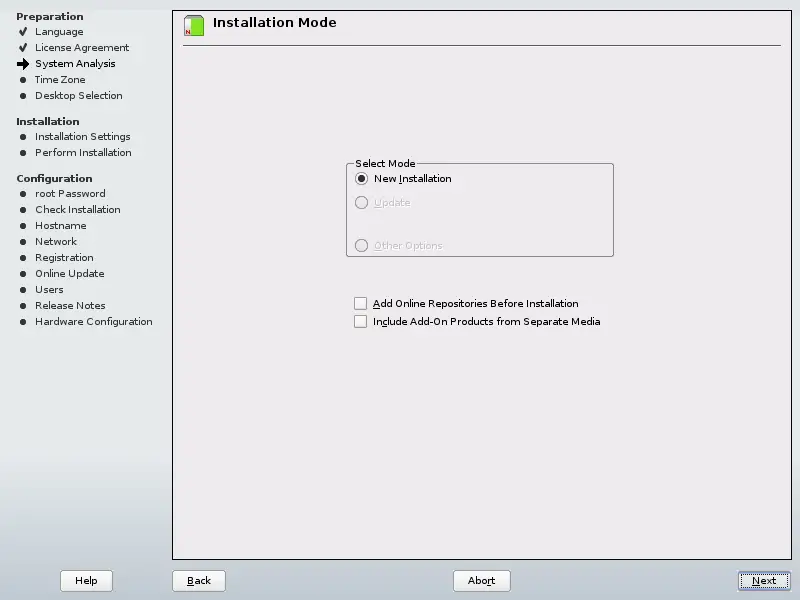Click the Perform Installation step
The height and width of the screenshot is (600, 800).
tap(83, 153)
